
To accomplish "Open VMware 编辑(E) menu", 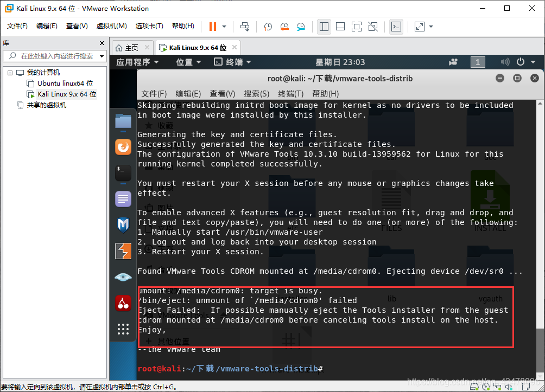I will pyautogui.click(x=47, y=26).
